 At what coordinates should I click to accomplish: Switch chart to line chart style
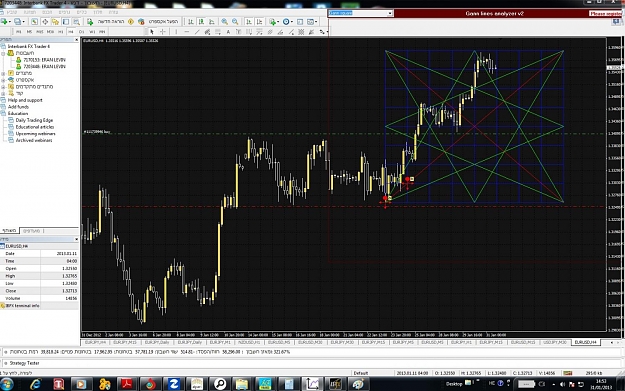[x=212, y=22]
